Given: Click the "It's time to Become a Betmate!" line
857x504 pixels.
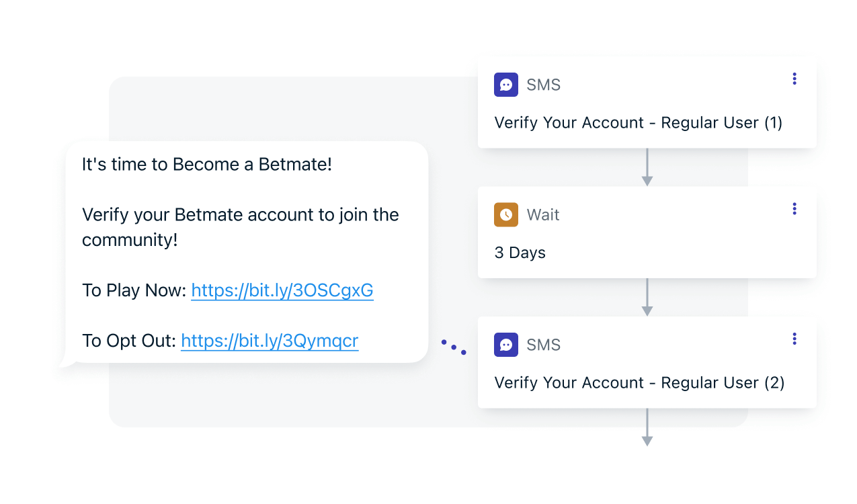Looking at the screenshot, I should 207,164.
